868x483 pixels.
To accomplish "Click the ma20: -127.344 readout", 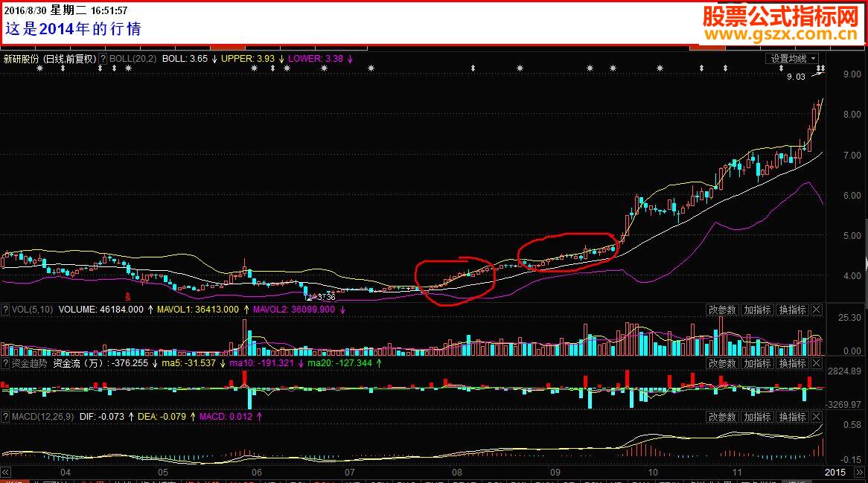I will 340,363.
